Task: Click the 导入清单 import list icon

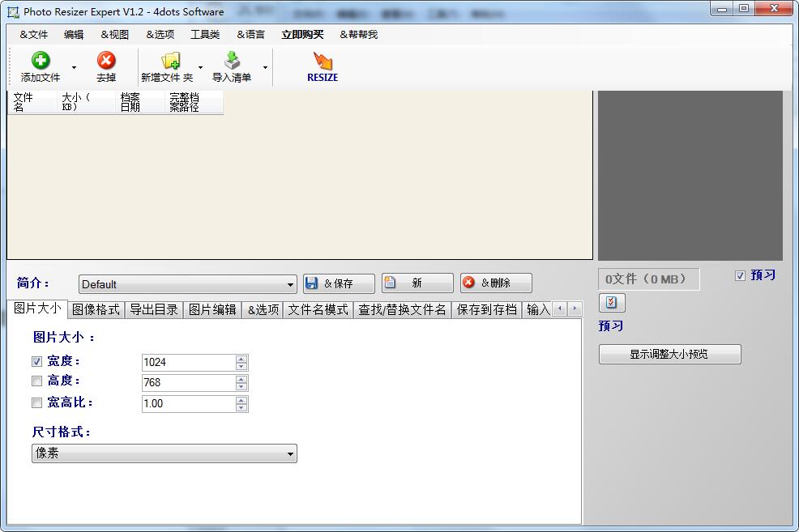Action: 233,60
